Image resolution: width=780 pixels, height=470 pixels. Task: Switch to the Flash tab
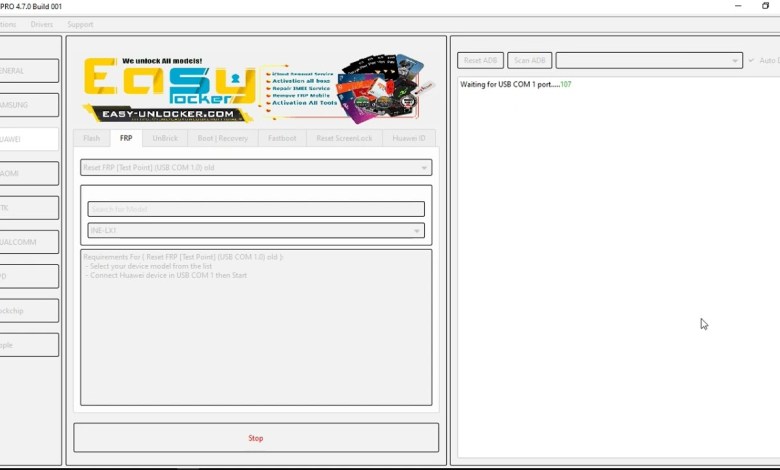[92, 138]
